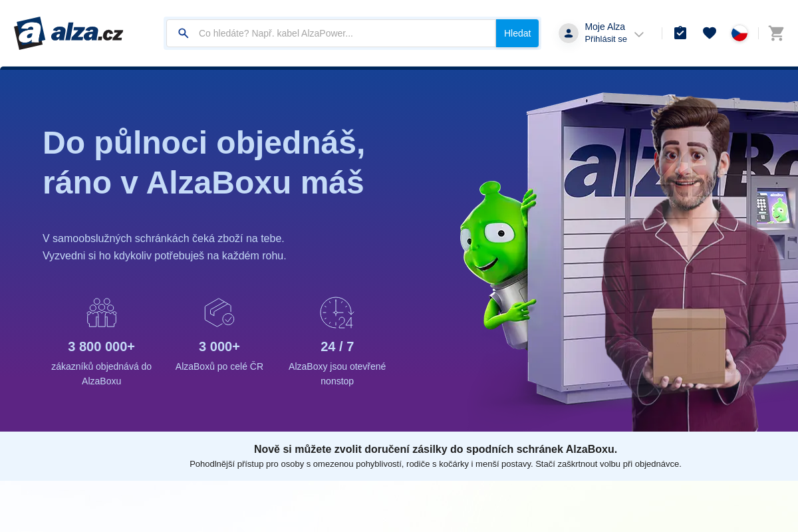The height and width of the screenshot is (532, 798).
Task: Click the 24-hour clock icon
Action: pyautogui.click(x=337, y=313)
